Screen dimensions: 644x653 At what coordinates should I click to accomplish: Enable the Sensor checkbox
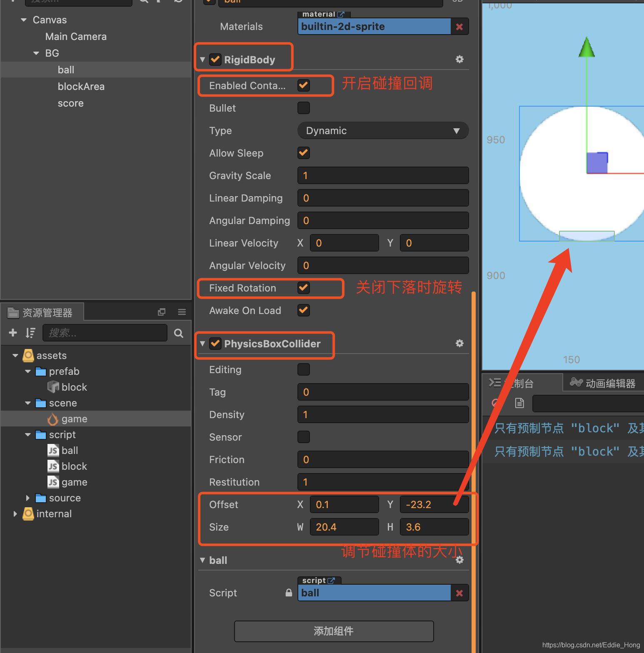(x=304, y=437)
